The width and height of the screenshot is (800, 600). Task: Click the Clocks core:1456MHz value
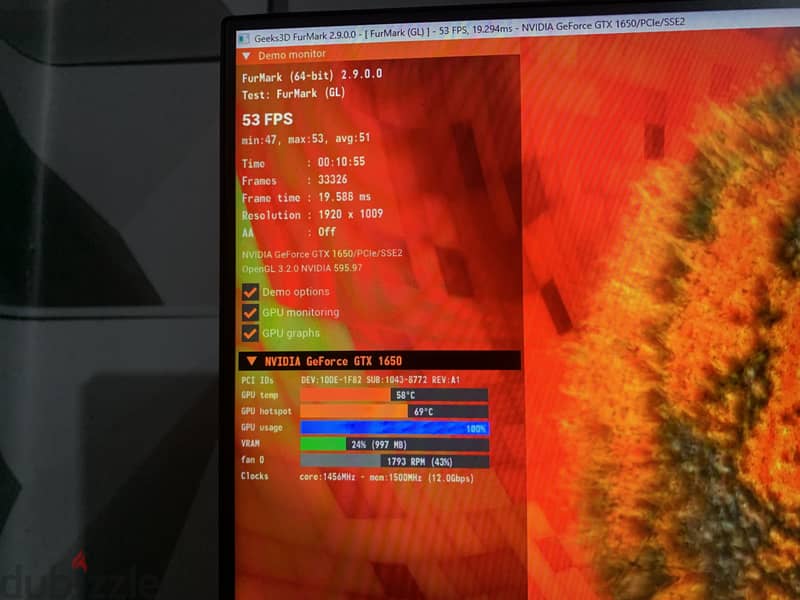386,478
